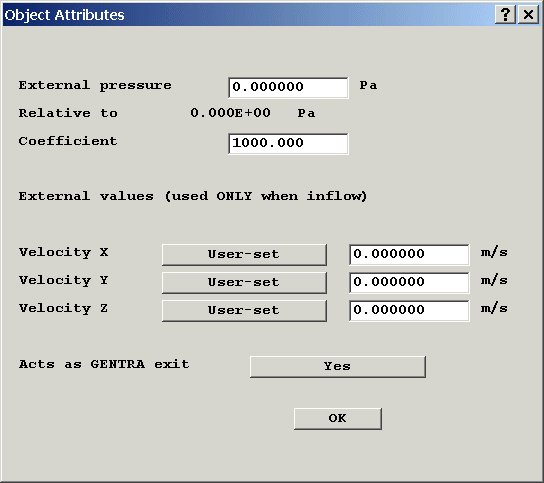The width and height of the screenshot is (544, 483).
Task: Click the External pressure input field
Action: pyautogui.click(x=288, y=87)
